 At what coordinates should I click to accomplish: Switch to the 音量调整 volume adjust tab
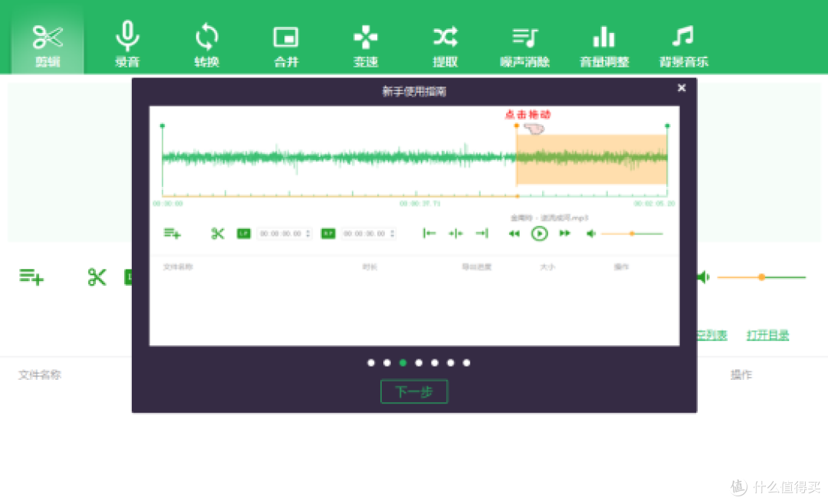pyautogui.click(x=604, y=45)
